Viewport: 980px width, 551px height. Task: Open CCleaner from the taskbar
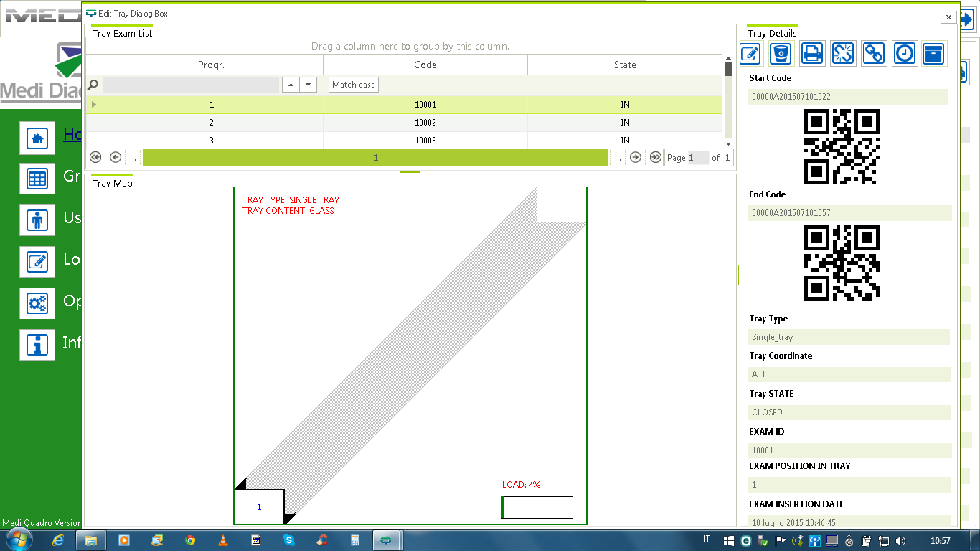click(322, 540)
